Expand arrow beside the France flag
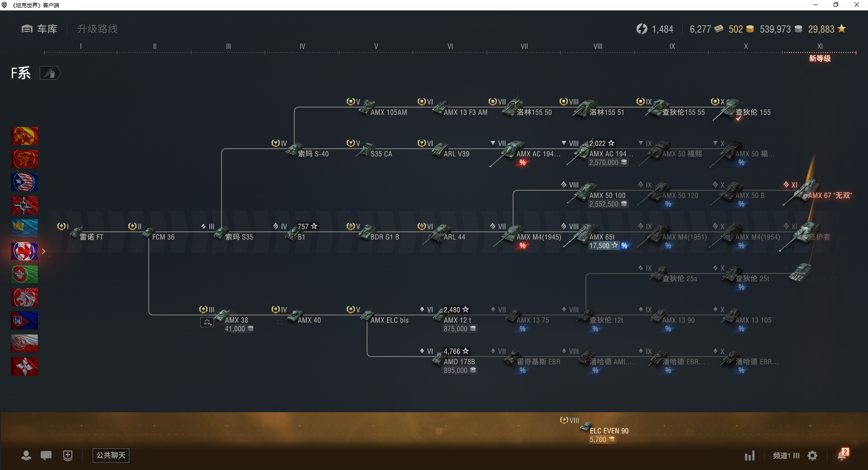 click(43, 251)
